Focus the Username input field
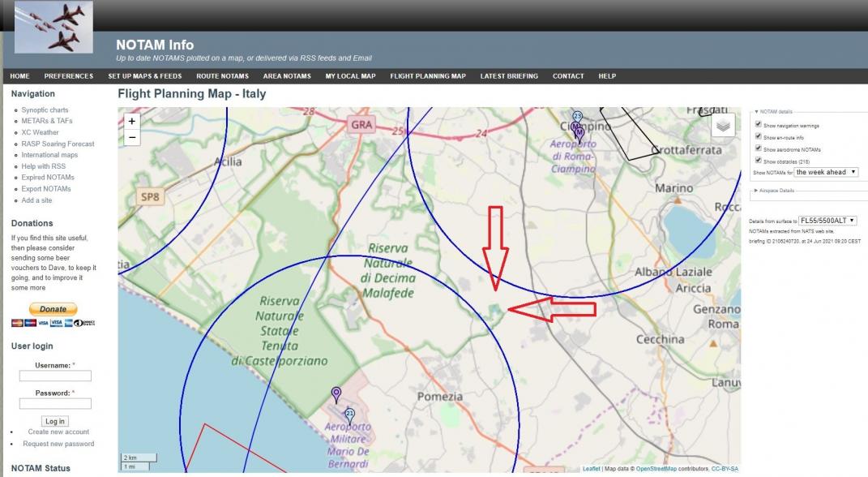Viewport: 868px width, 477px height. click(x=55, y=376)
